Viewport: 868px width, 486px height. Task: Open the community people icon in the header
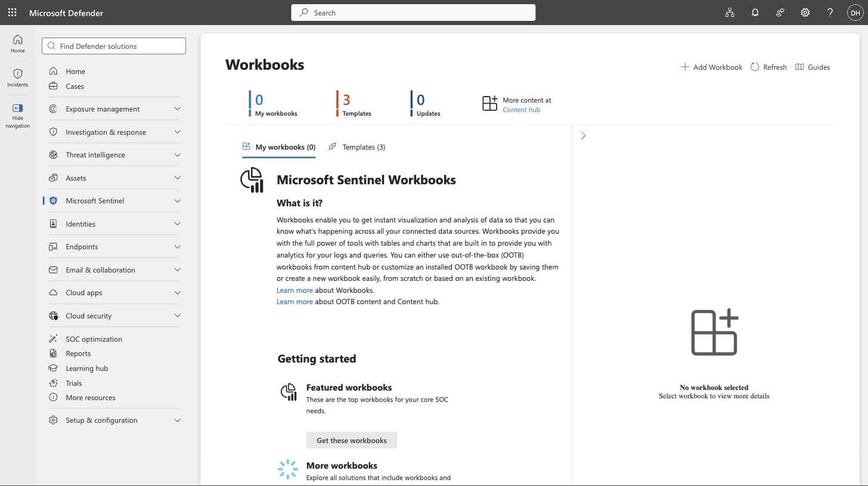(780, 13)
